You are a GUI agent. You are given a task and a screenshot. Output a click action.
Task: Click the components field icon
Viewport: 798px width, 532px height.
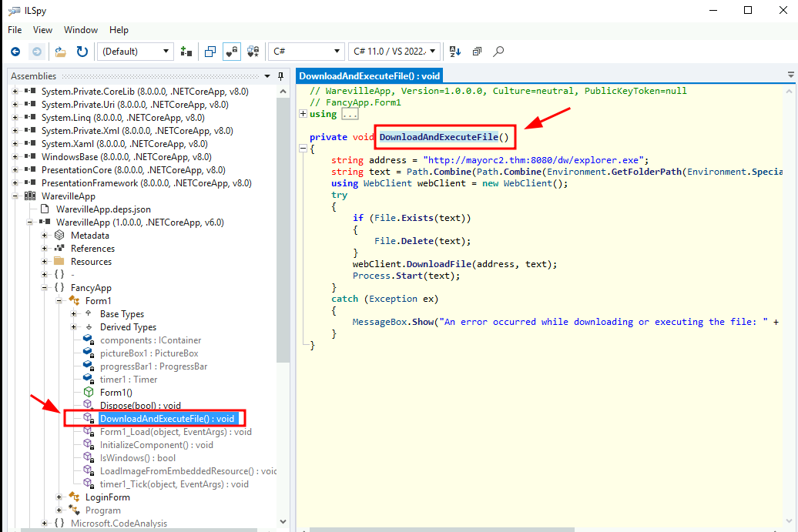click(89, 340)
